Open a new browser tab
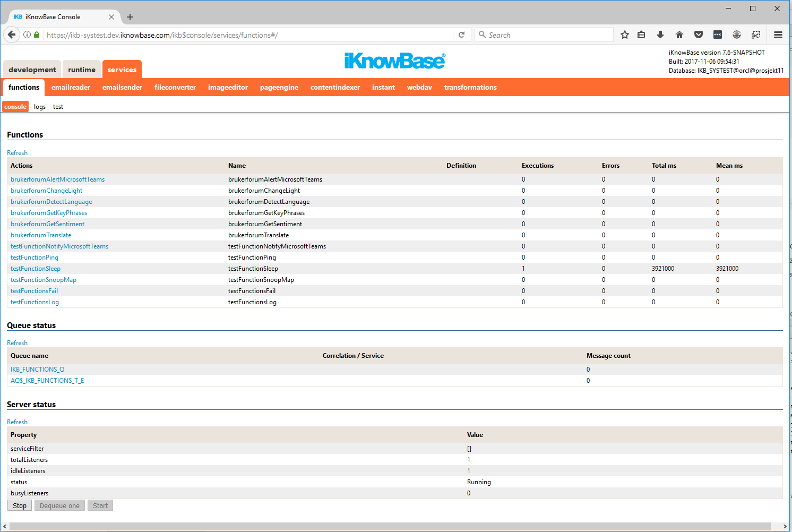The height and width of the screenshot is (532, 792). [130, 17]
